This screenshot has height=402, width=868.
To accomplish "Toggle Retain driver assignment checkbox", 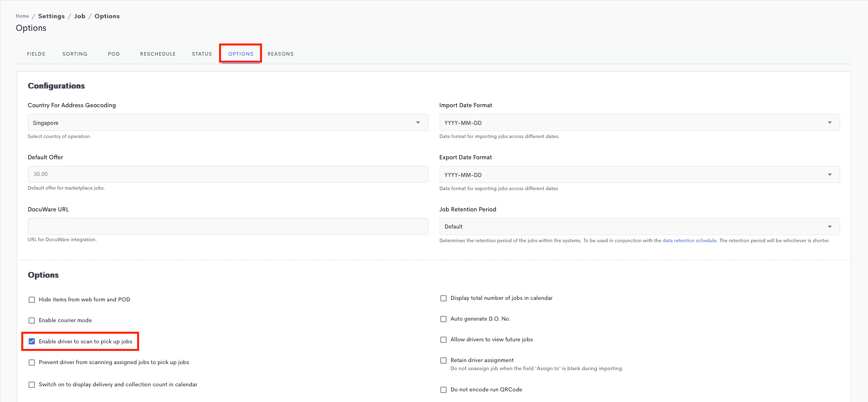I will coord(444,361).
